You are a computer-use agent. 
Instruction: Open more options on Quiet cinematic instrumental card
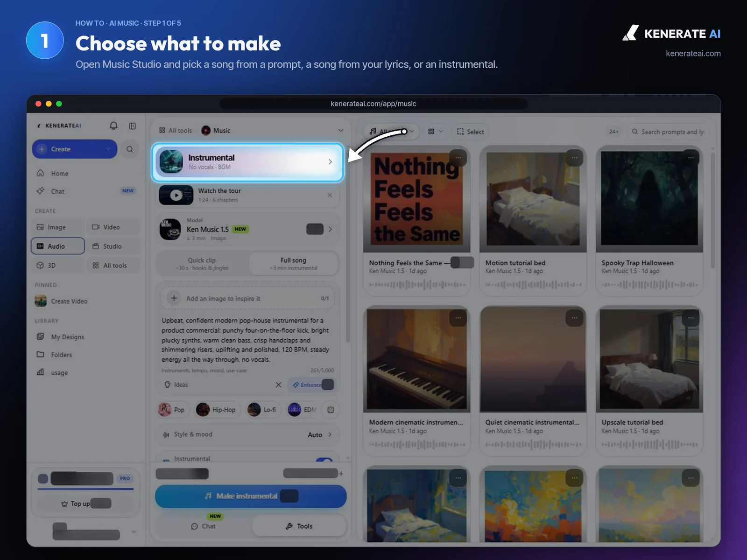tap(574, 318)
